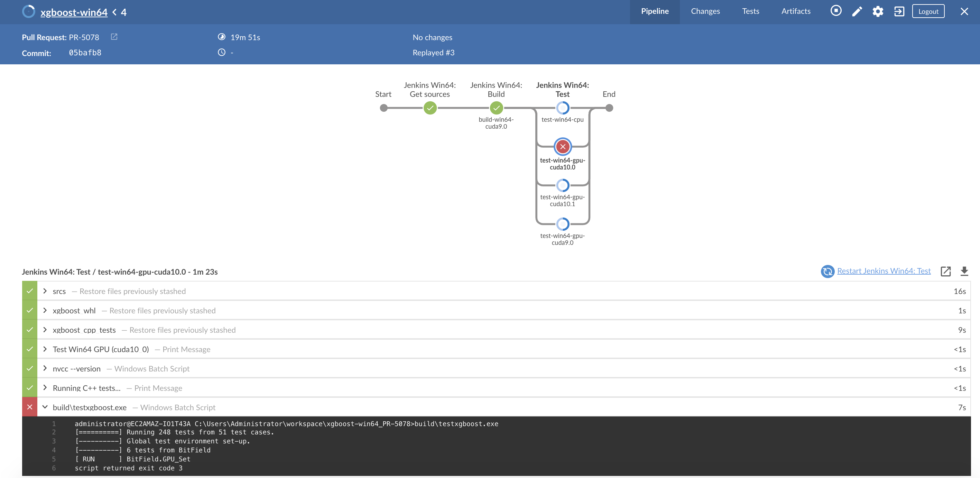Click the Replayed #3 text

[x=433, y=53]
